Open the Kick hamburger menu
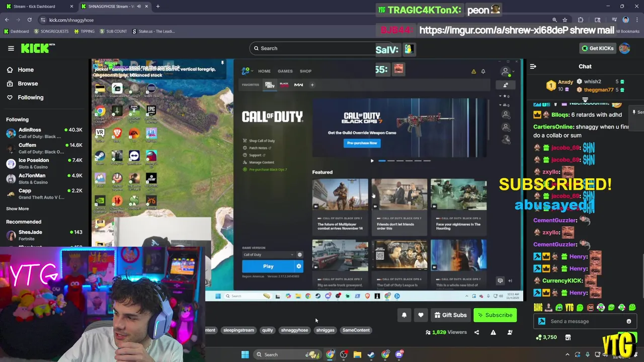This screenshot has height=362, width=644. [11, 48]
